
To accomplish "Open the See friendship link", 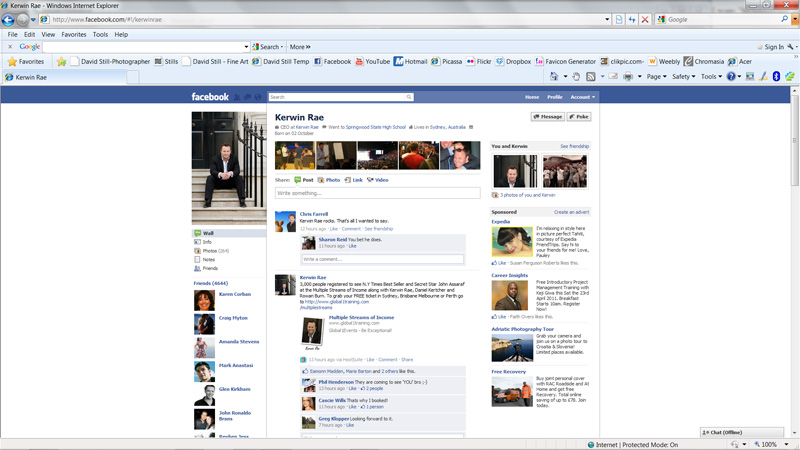I will 574,146.
